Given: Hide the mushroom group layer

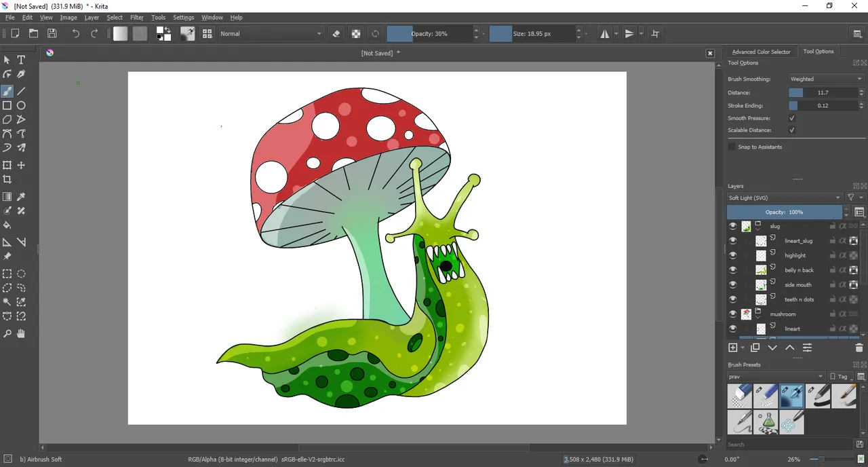Looking at the screenshot, I should [732, 314].
